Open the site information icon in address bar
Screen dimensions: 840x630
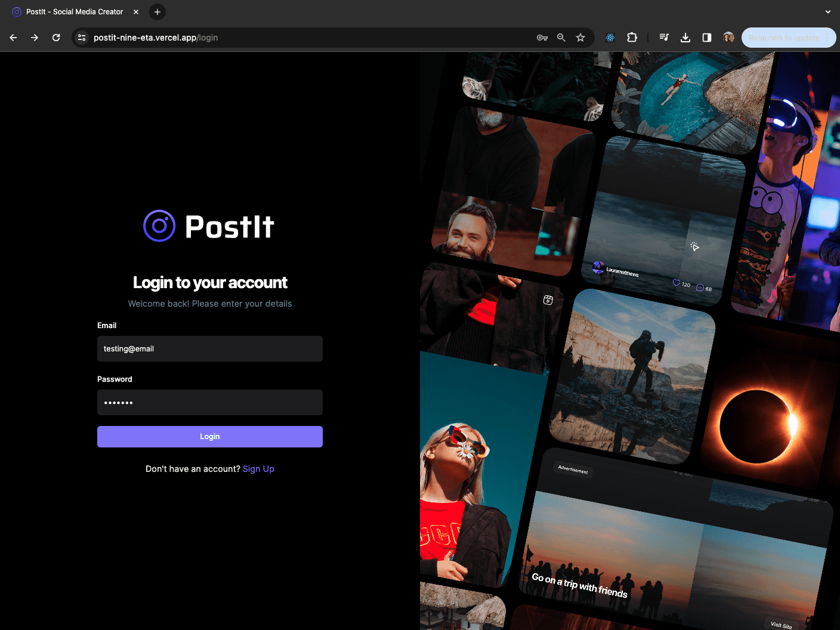tap(82, 38)
